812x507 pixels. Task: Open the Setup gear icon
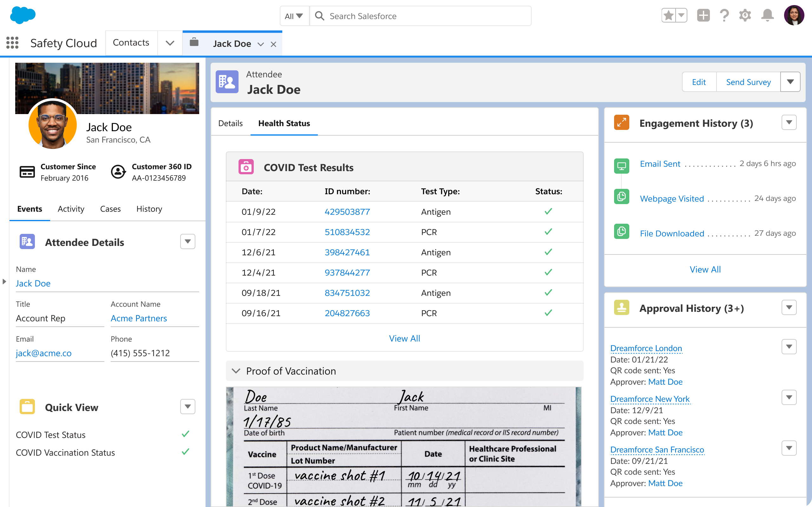coord(745,15)
